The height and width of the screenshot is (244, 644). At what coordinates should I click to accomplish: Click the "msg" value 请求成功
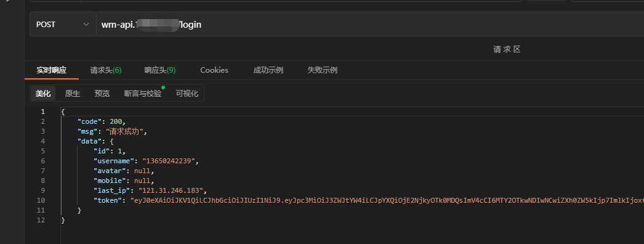(x=124, y=131)
